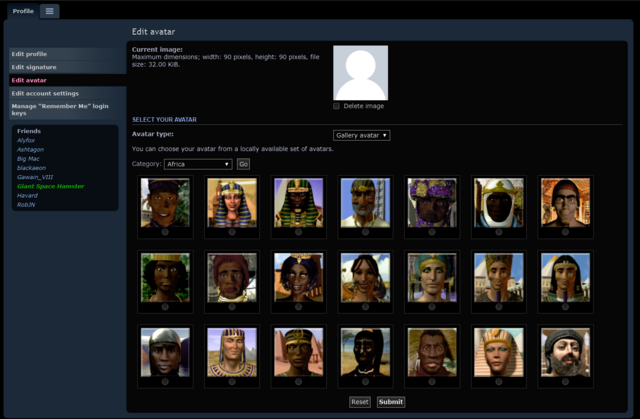
Task: Open Edit account settings
Action: pyautogui.click(x=68, y=93)
